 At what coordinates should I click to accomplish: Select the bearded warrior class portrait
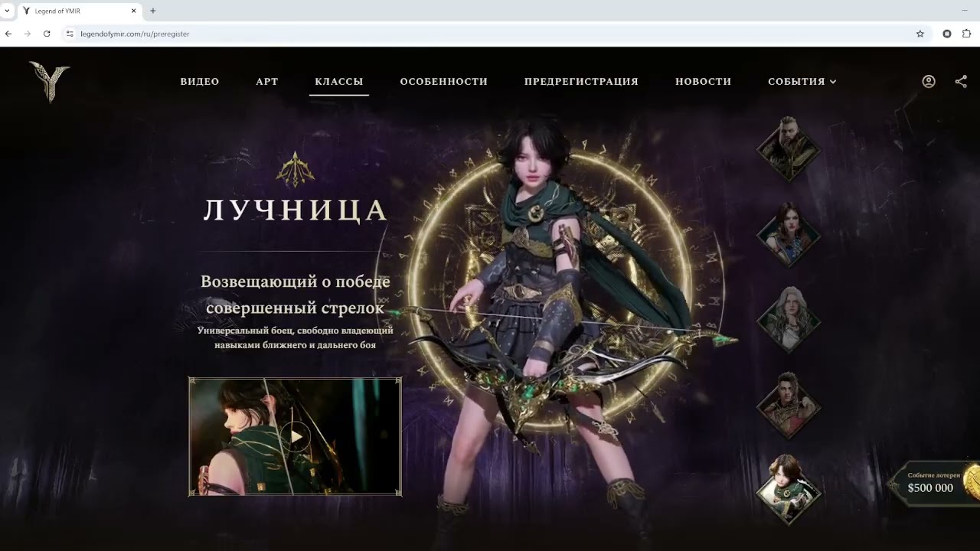click(789, 149)
